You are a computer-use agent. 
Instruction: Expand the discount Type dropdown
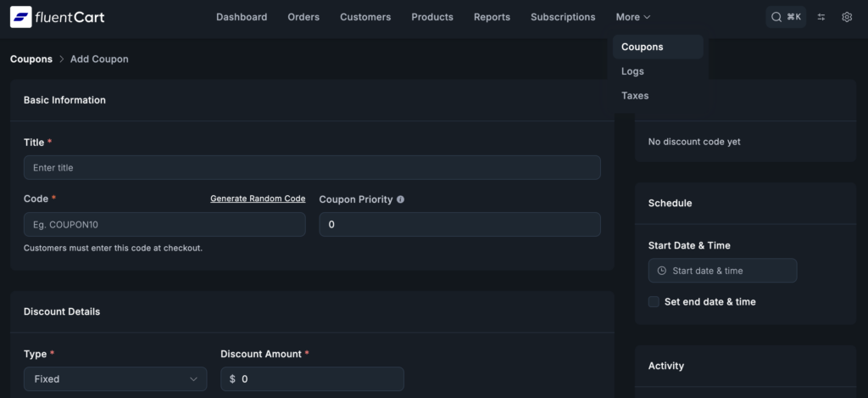point(114,379)
